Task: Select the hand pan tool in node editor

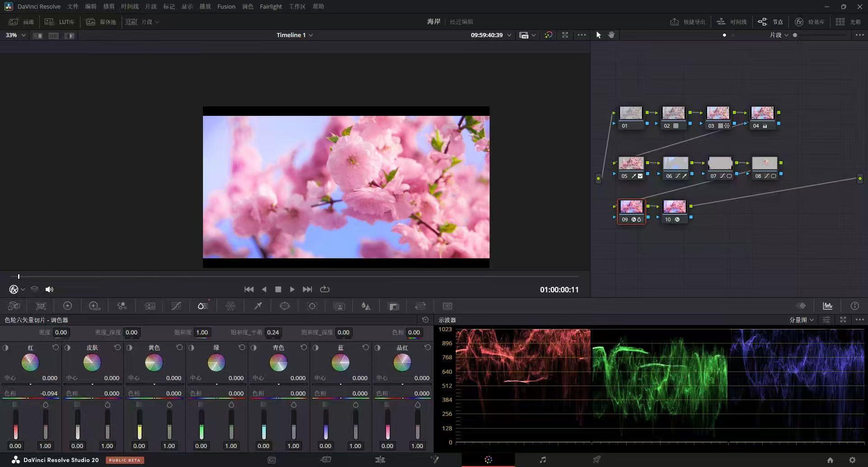Action: coord(611,35)
